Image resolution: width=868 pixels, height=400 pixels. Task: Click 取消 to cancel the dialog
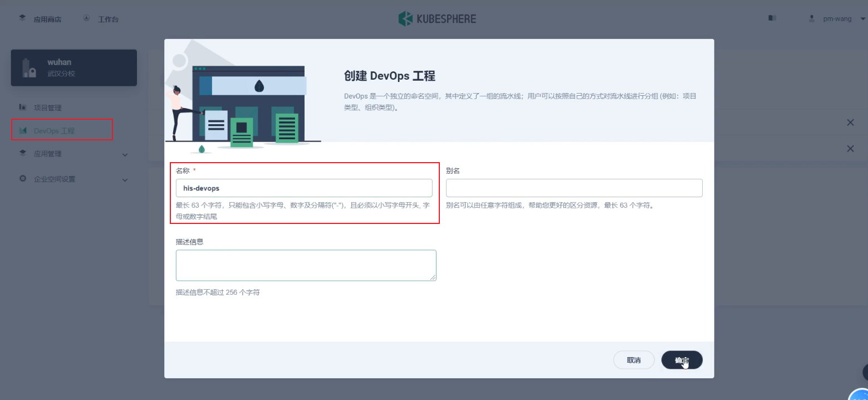pyautogui.click(x=634, y=360)
